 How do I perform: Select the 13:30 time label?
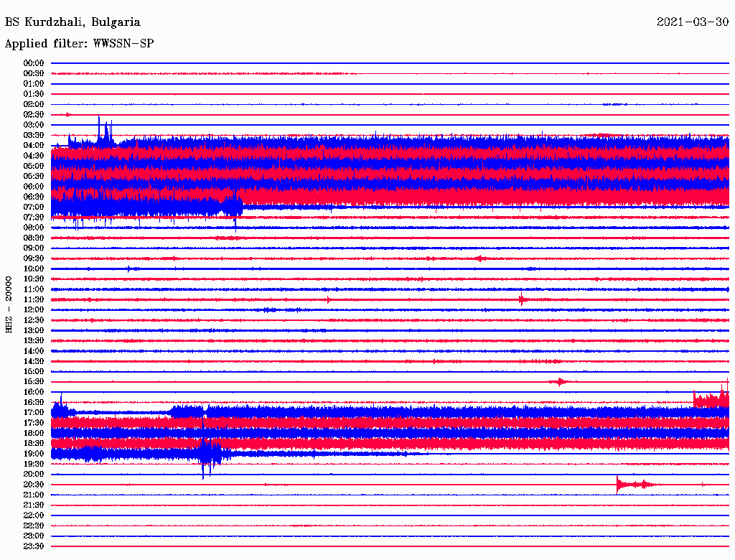click(x=34, y=341)
